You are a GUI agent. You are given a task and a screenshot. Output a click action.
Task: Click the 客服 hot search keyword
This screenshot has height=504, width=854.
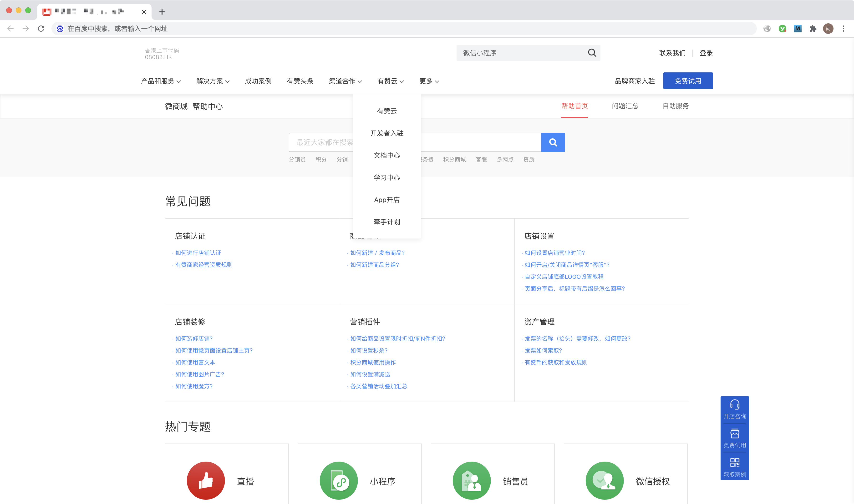point(481,159)
